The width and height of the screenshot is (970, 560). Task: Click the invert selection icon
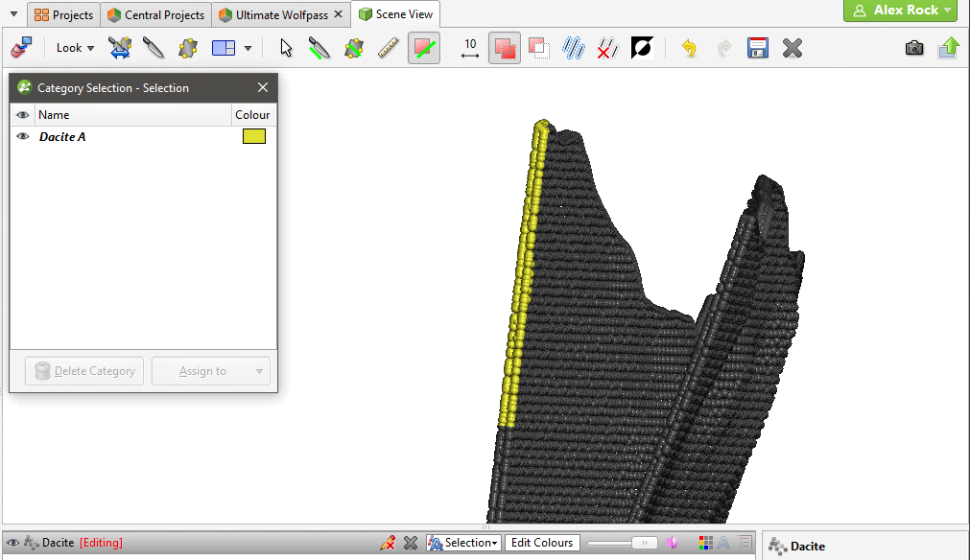tap(642, 48)
